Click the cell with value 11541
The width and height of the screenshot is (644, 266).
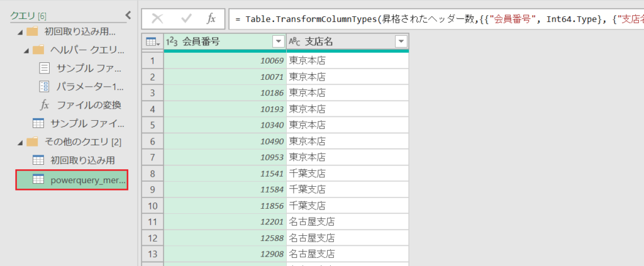[225, 174]
